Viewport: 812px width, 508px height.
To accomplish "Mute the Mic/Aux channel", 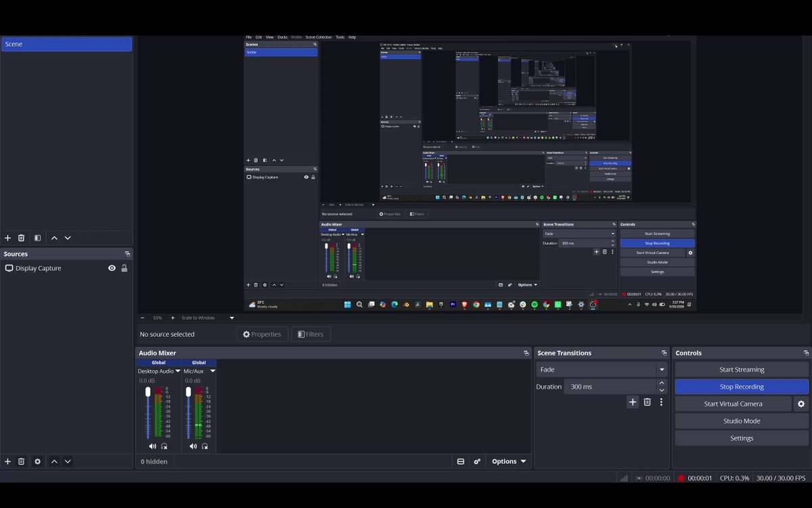I will (x=193, y=446).
